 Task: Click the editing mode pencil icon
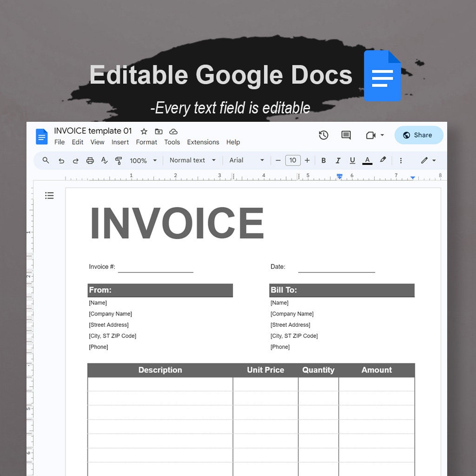[424, 160]
